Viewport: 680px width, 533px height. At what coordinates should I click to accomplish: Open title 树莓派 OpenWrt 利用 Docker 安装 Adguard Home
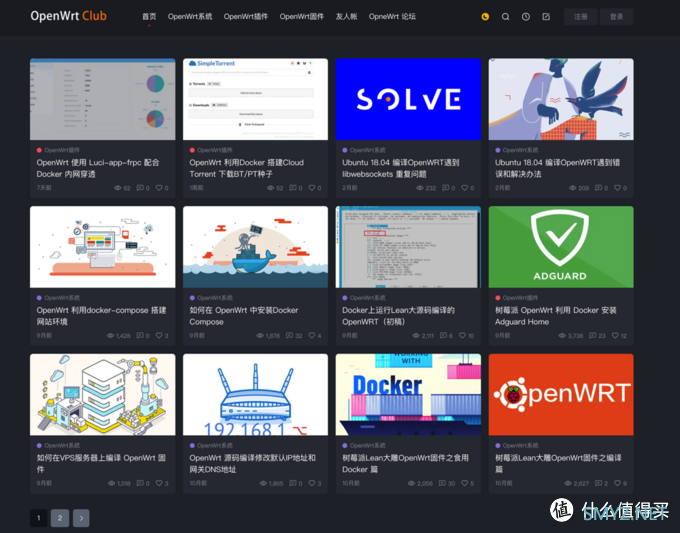click(x=556, y=316)
